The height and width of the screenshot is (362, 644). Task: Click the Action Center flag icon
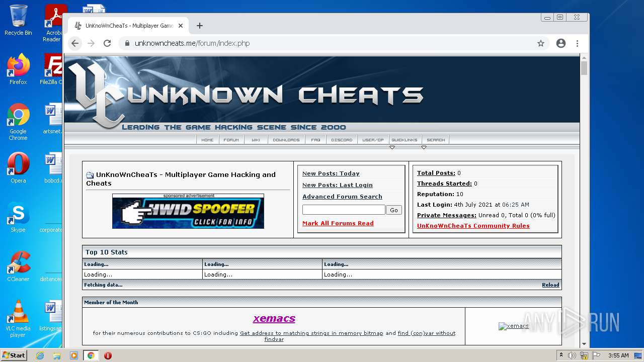pos(596,355)
